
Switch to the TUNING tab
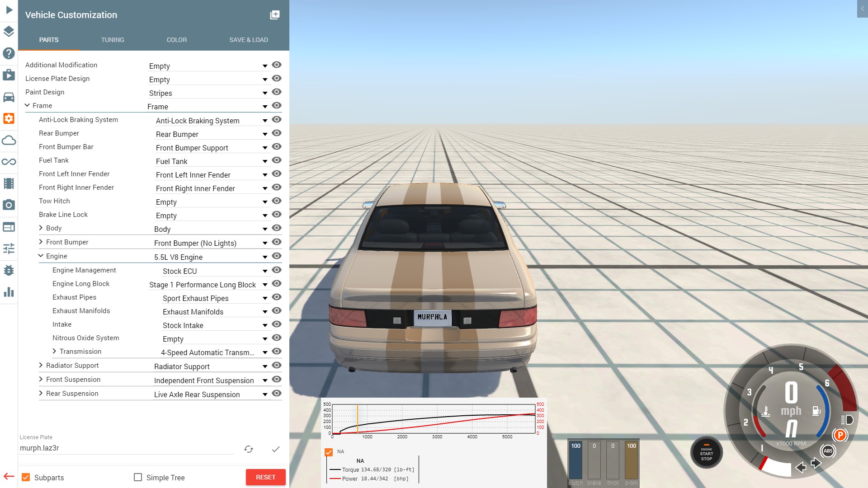coord(113,40)
